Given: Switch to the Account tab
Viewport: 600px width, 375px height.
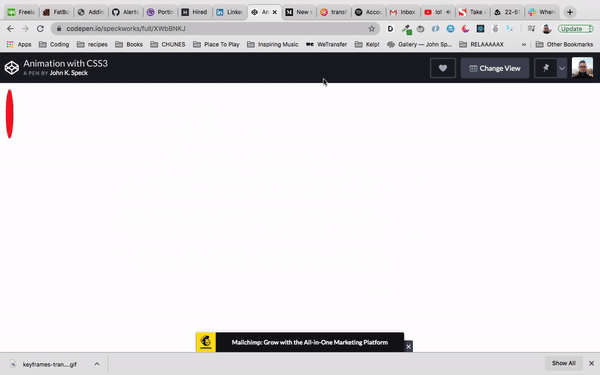Looking at the screenshot, I should 368,12.
